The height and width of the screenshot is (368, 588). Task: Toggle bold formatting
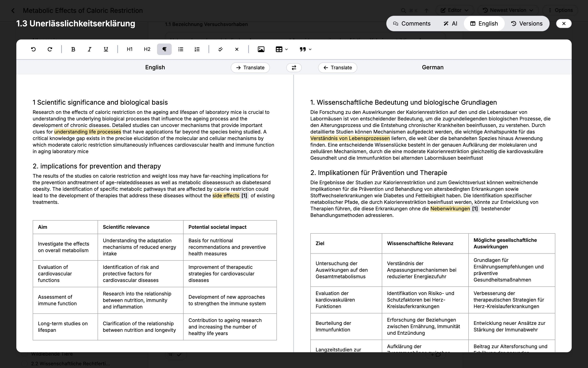click(x=73, y=49)
